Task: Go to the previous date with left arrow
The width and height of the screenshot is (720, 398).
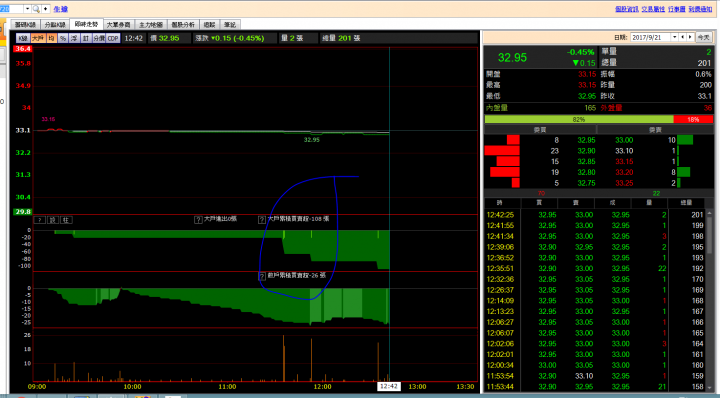Action: pyautogui.click(x=682, y=37)
